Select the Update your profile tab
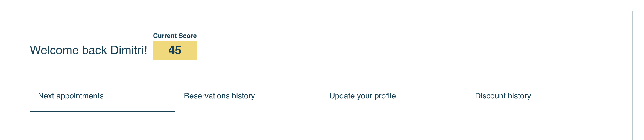Viewport: 644px width, 140px height. (x=362, y=96)
